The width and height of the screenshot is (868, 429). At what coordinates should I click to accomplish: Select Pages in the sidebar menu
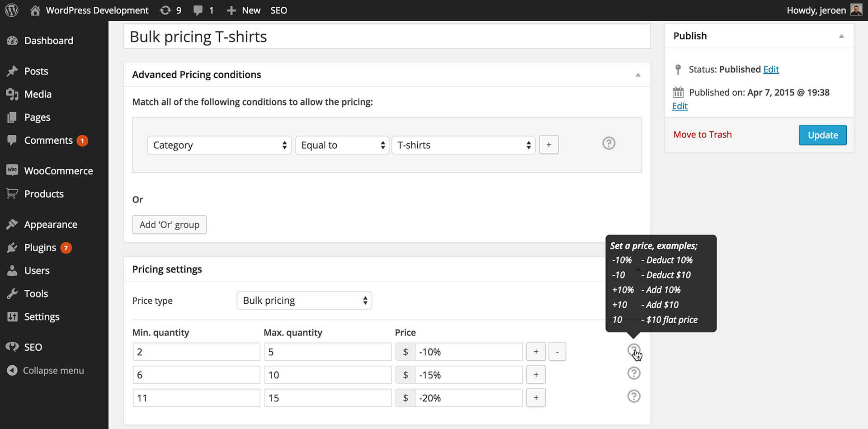coord(12,117)
